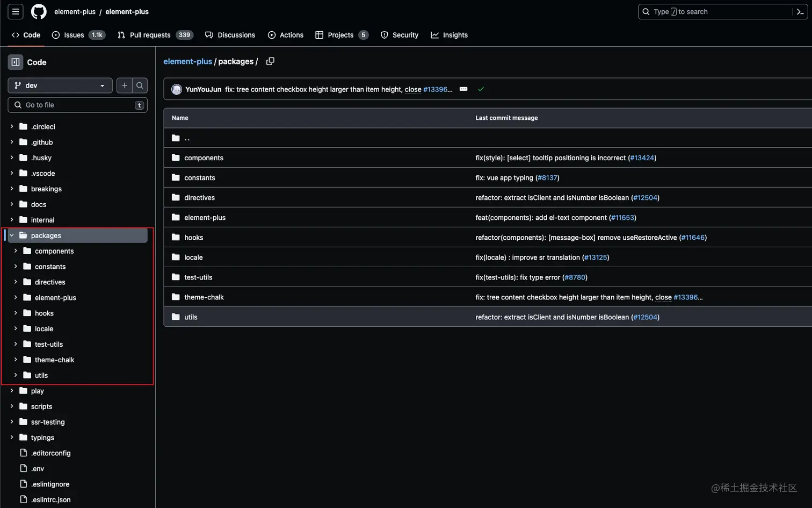Open the global navigation hamburger menu

[x=16, y=11]
